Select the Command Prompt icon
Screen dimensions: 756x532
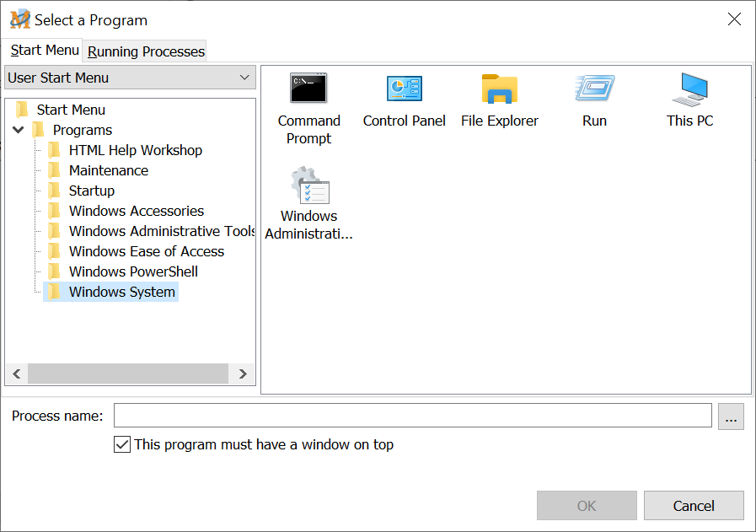point(308,89)
